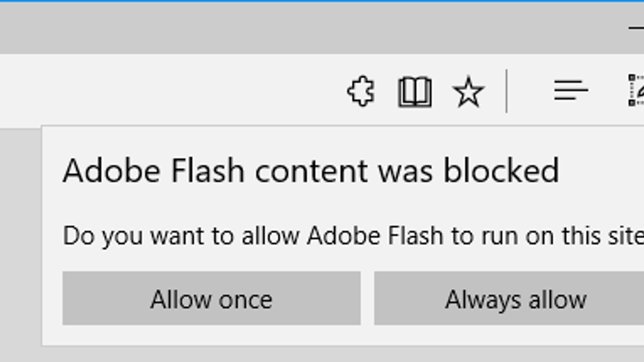The width and height of the screenshot is (644, 362).
Task: Open the Hub three-lines icon
Action: pyautogui.click(x=571, y=90)
